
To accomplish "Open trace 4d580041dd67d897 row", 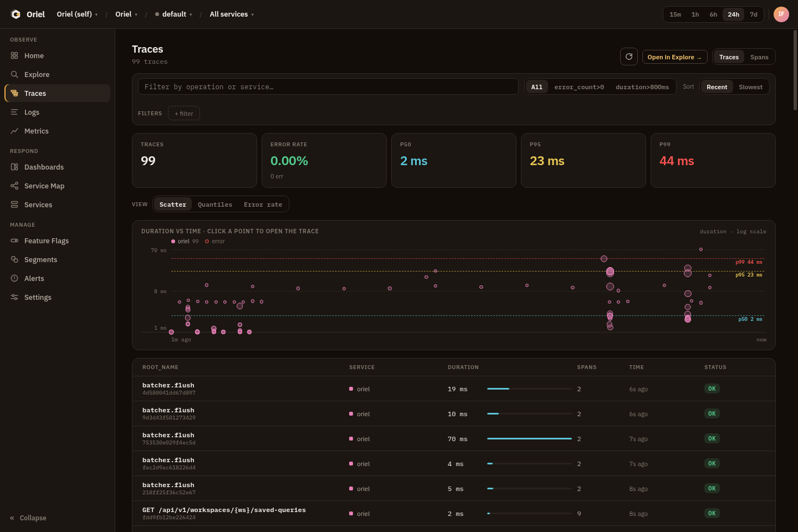I will pyautogui.click(x=454, y=388).
